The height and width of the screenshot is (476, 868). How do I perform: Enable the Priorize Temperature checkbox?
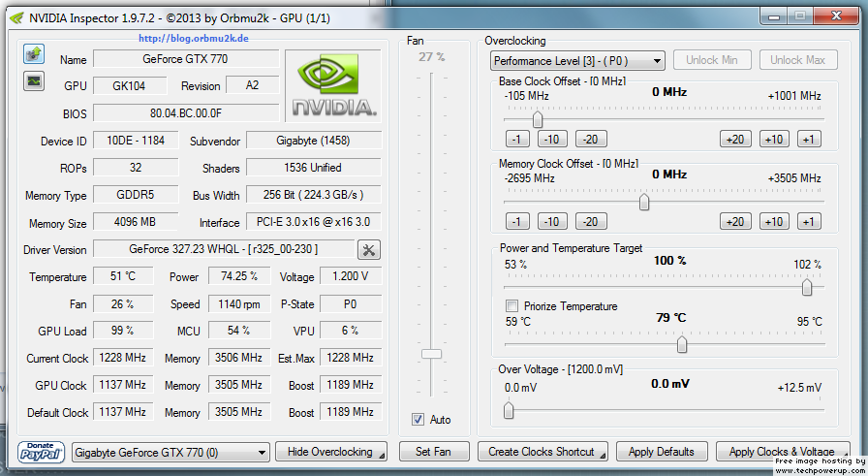point(512,306)
